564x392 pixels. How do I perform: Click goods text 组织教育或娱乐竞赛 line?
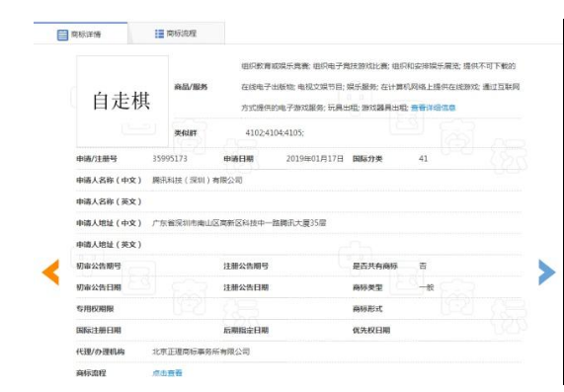pyautogui.click(x=378, y=66)
